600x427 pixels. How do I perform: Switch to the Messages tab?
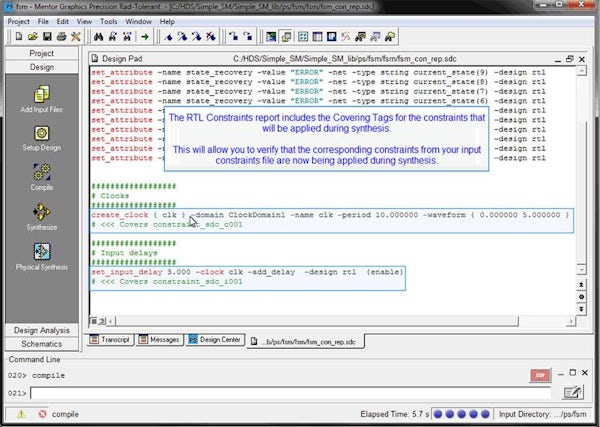coord(160,340)
